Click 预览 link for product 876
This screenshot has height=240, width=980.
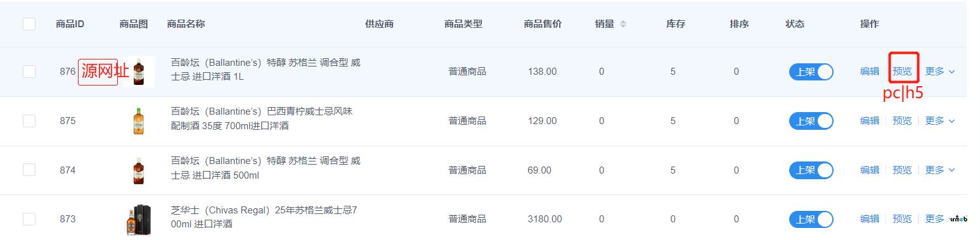point(902,72)
